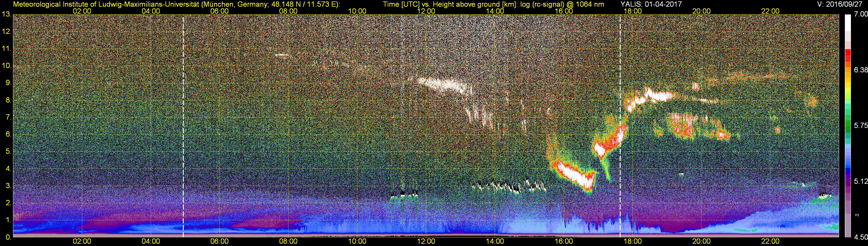Click the height axis label '4.'
The height and width of the screenshot is (246, 868).
click(x=8, y=169)
